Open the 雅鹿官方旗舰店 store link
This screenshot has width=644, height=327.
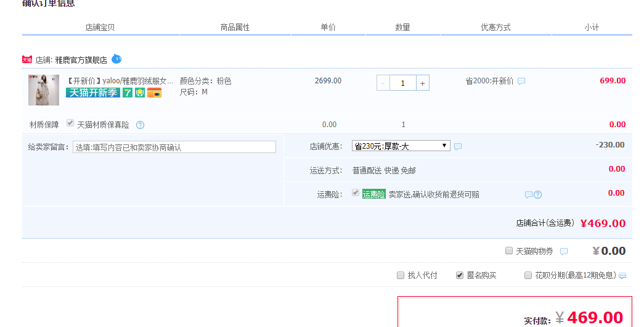click(81, 60)
